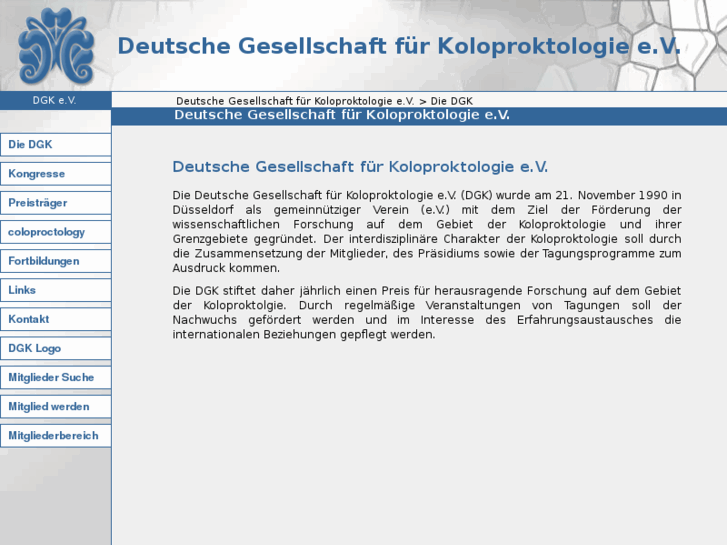
Task: Open the Kontakt page
Action: coord(56,320)
